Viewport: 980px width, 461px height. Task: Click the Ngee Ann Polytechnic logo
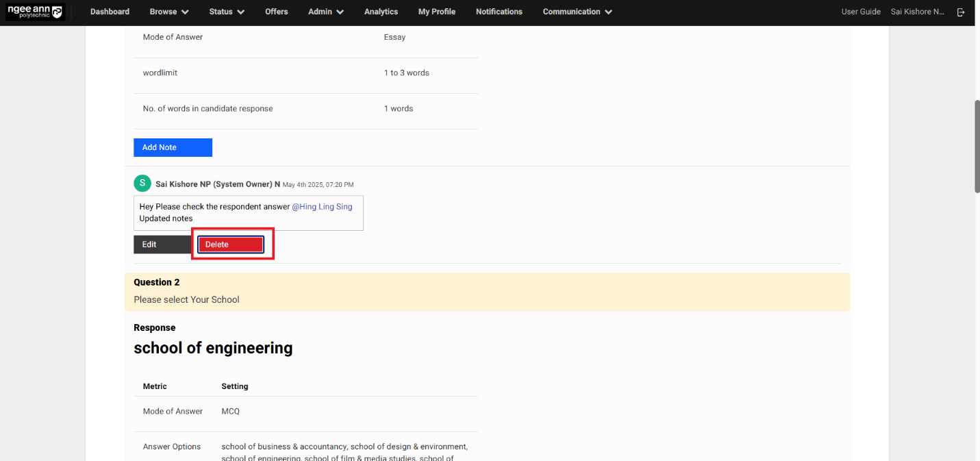pos(36,12)
